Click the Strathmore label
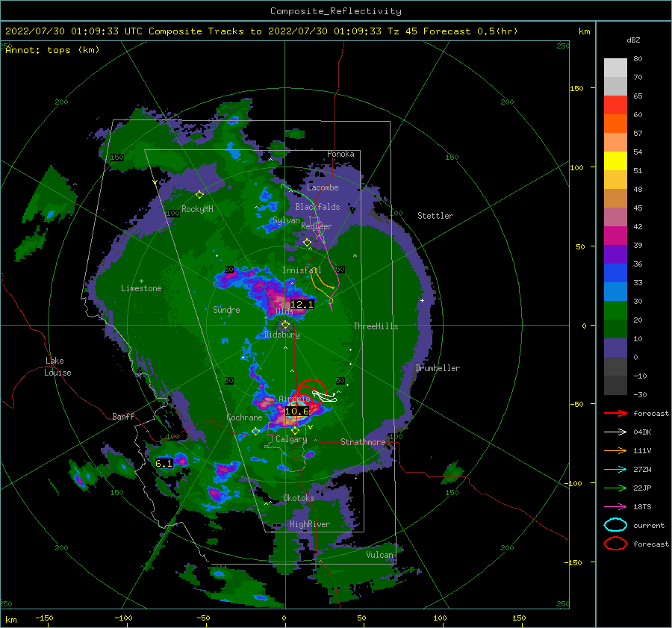Image resolution: width=672 pixels, height=628 pixels. (363, 442)
